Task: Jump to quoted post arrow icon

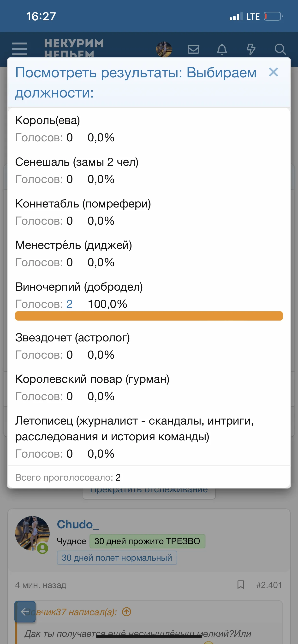Action: tap(126, 612)
